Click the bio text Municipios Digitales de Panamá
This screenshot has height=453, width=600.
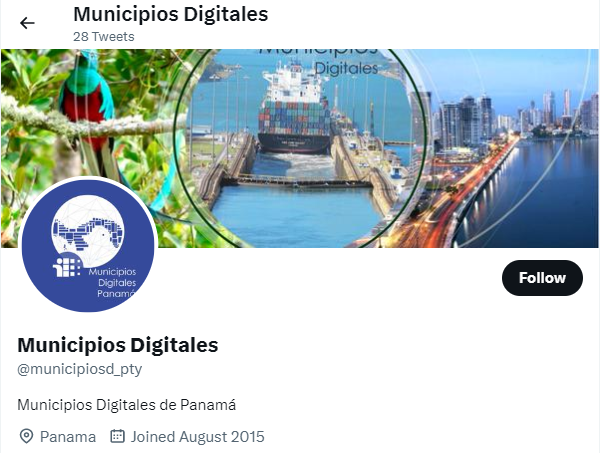point(127,404)
